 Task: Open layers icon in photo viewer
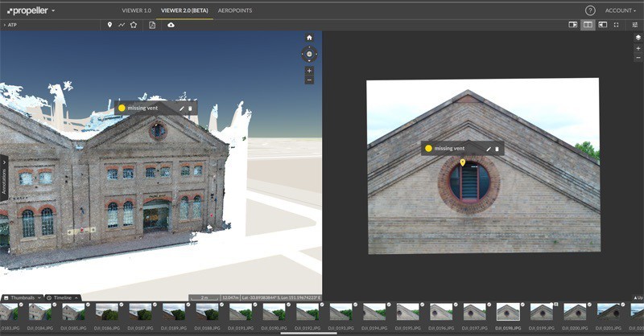point(638,37)
